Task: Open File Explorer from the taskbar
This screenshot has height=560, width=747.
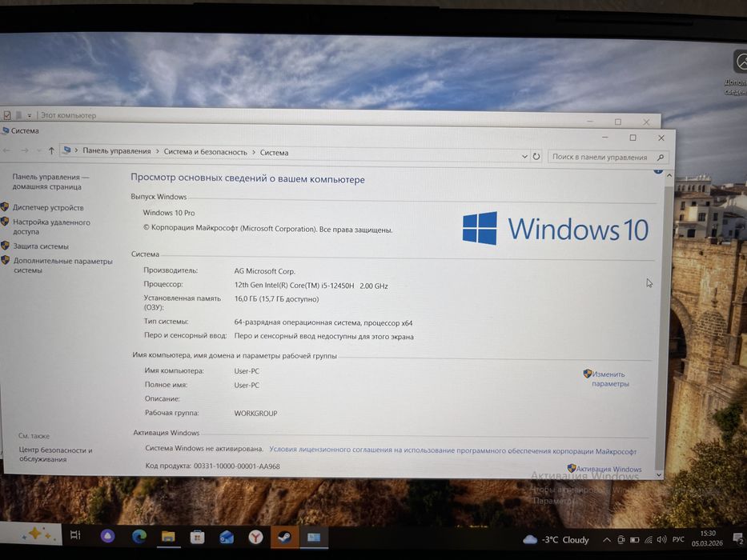Action: click(168, 537)
